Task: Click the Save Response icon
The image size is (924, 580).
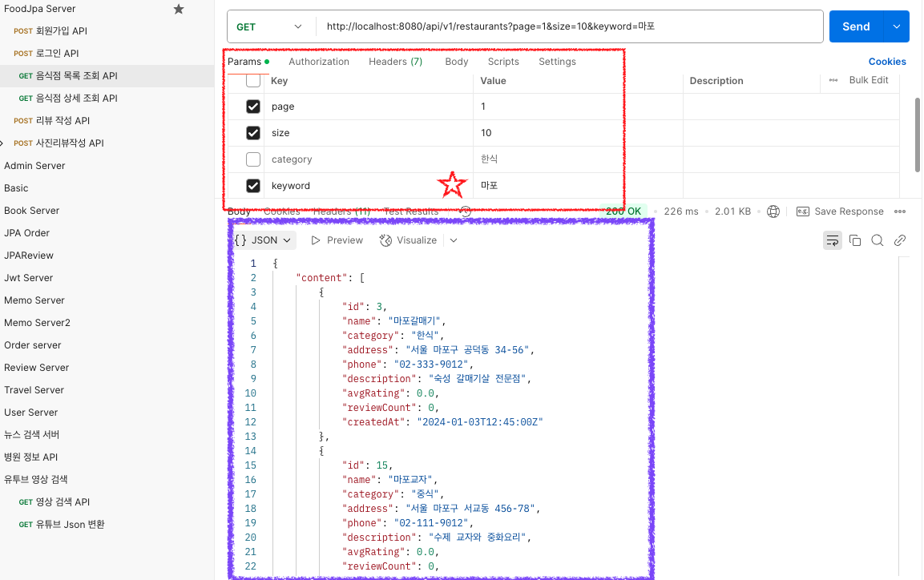Action: tap(803, 211)
